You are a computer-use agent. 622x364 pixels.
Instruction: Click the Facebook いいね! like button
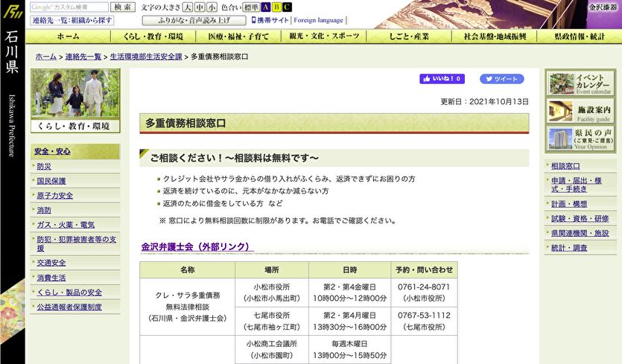(x=442, y=79)
